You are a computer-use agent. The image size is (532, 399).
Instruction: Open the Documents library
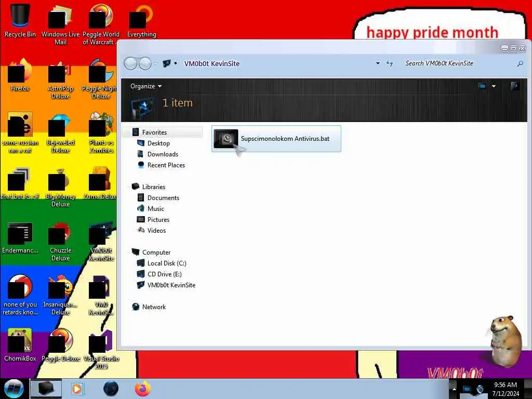pos(163,198)
